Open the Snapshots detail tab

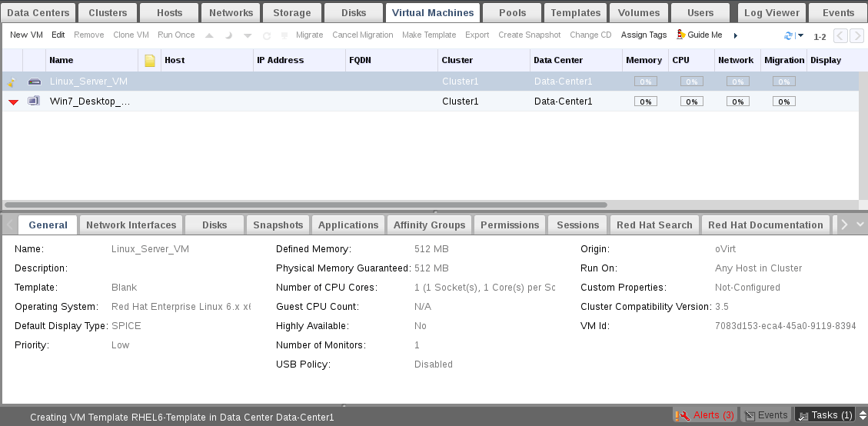coord(278,225)
